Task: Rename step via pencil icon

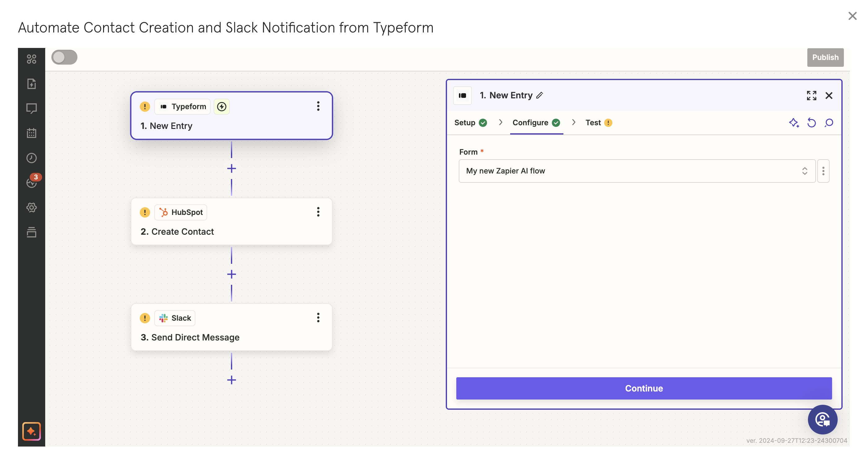Action: coord(539,95)
